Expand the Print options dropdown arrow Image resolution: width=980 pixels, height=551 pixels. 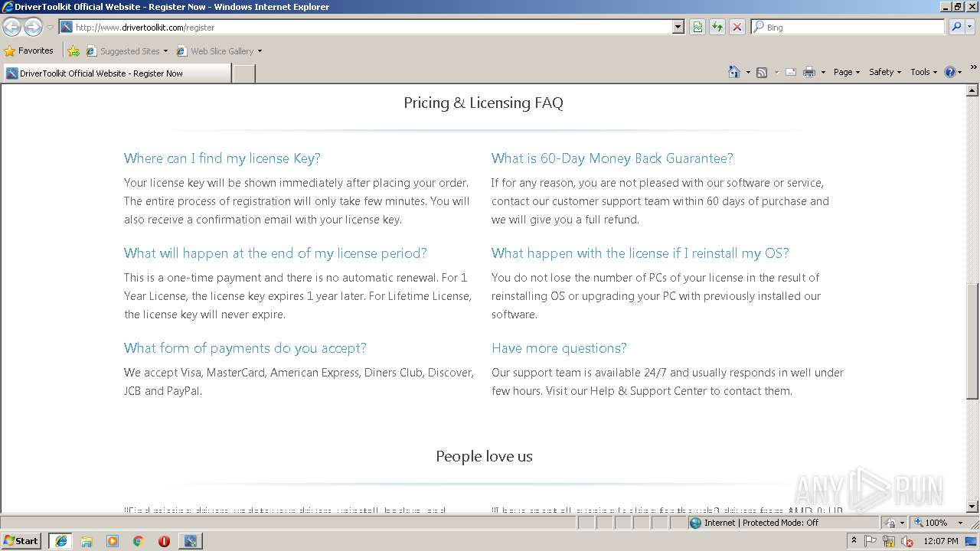(823, 73)
